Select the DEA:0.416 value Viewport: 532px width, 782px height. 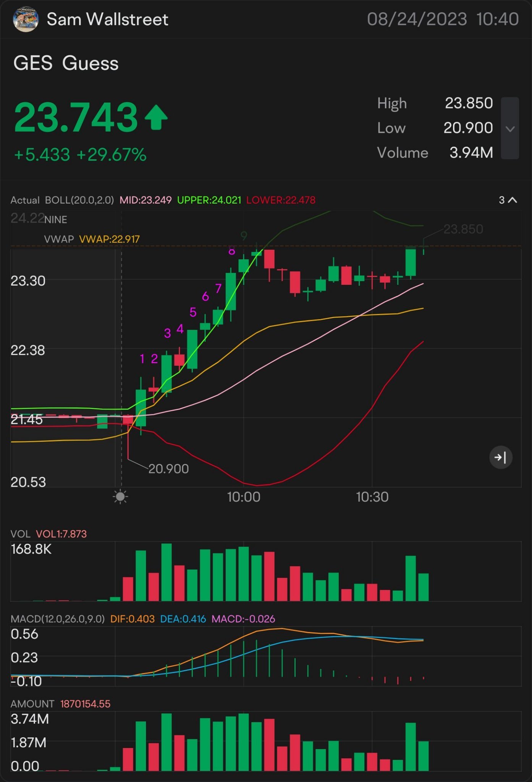(x=183, y=619)
